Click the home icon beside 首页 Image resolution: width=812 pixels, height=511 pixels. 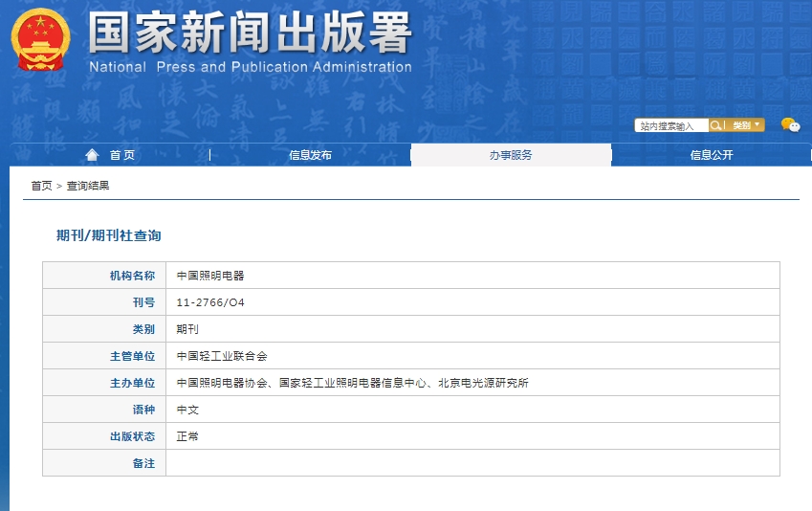(92, 155)
